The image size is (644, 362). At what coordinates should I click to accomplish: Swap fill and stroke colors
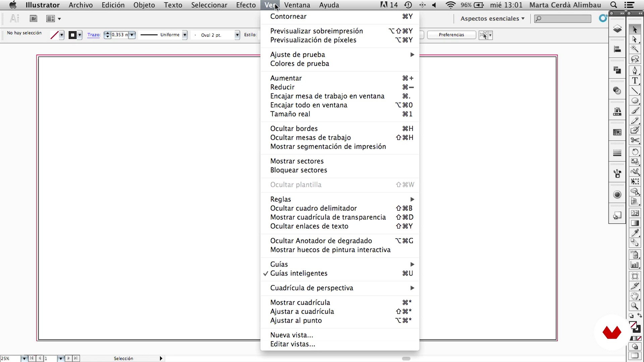[x=639, y=316]
